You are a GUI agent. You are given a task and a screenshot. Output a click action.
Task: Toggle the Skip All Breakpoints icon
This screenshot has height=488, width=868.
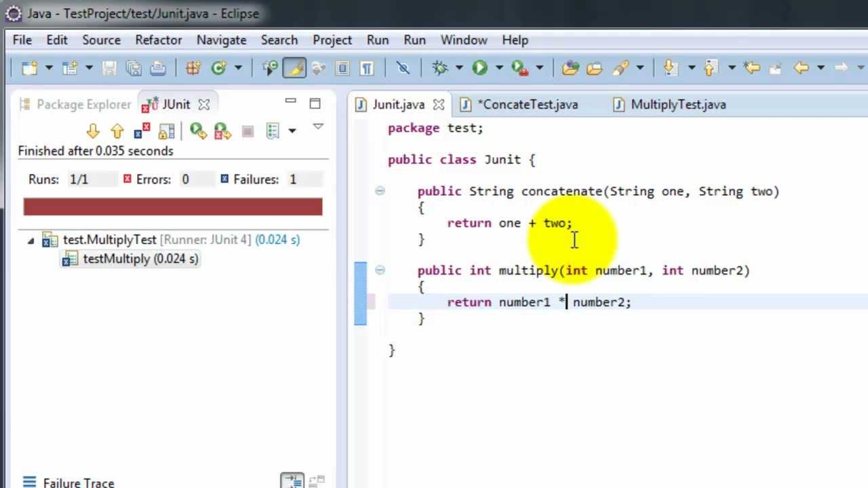(403, 68)
